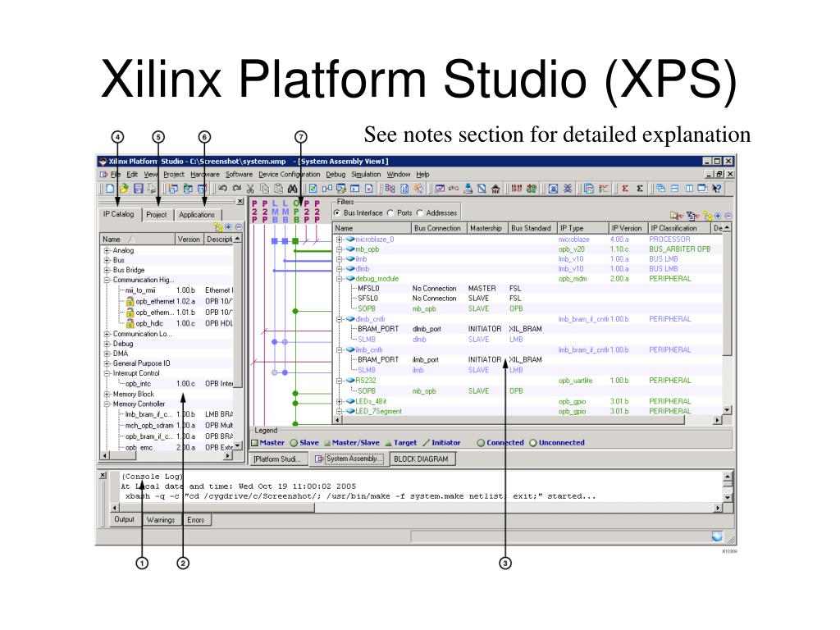840x630 pixels.
Task: Click the Mastership column header
Action: 486,228
